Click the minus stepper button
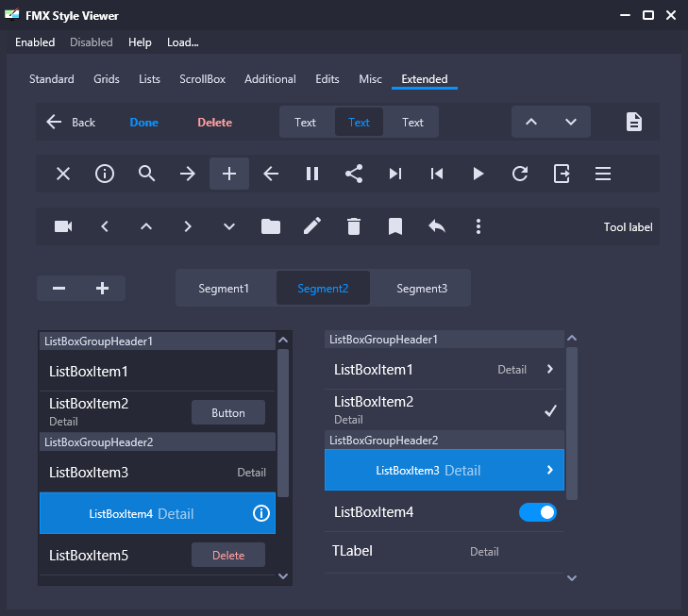Viewport: 688px width, 616px height. pyautogui.click(x=59, y=288)
